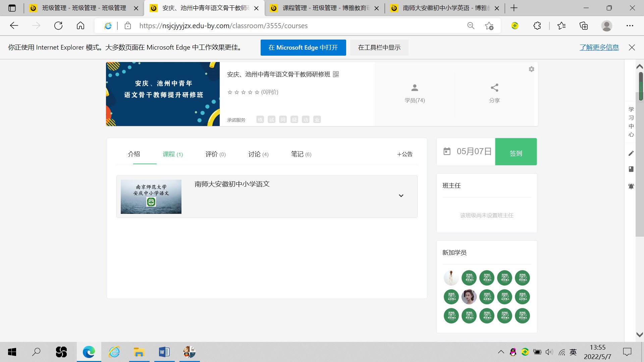This screenshot has height=362, width=644.
Task: Click the notification bell icon in sidebar
Action: pos(631,186)
